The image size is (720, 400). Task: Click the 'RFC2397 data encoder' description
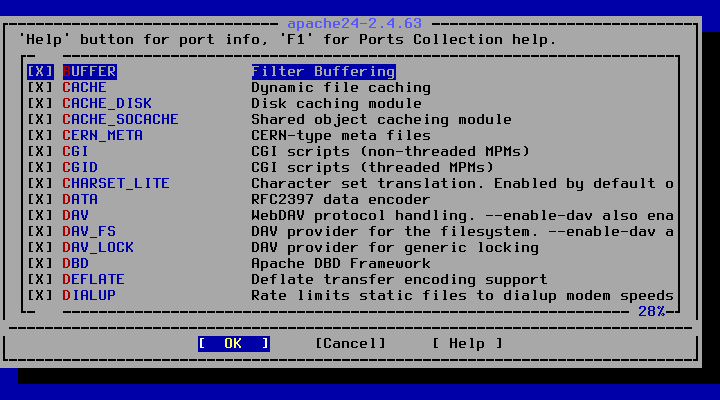click(x=341, y=200)
